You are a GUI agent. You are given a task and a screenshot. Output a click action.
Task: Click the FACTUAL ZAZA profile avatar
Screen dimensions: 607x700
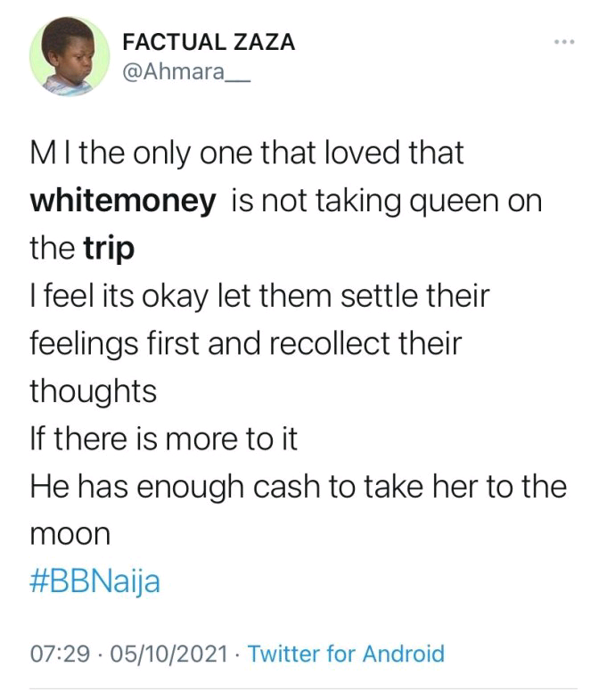click(70, 56)
